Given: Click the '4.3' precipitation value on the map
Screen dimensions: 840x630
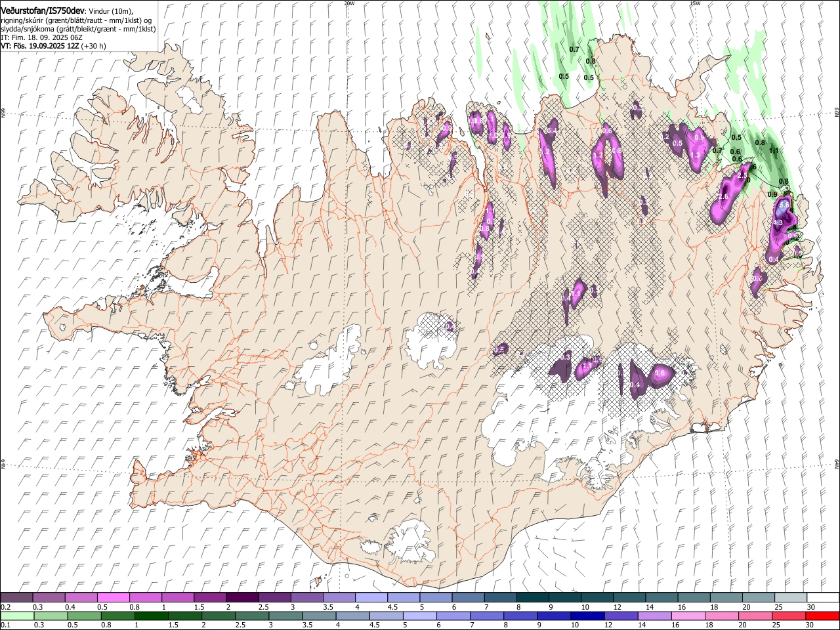Looking at the screenshot, I should point(778,223).
